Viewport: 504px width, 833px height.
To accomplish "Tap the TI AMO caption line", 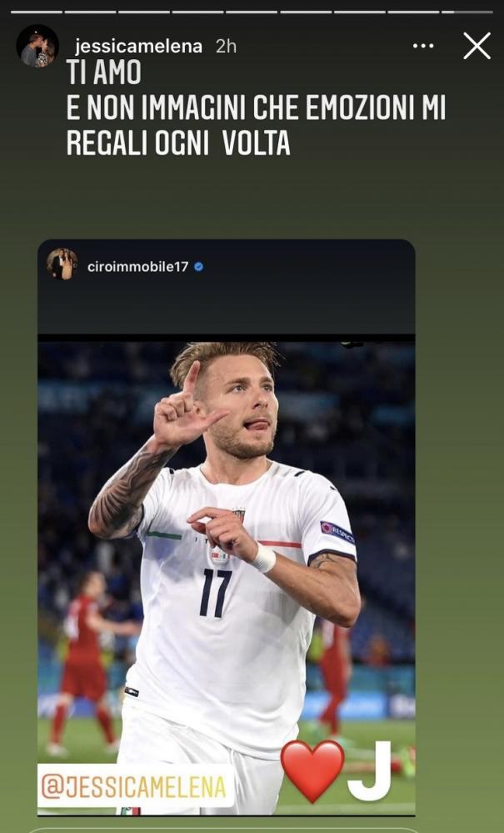I will 104,73.
